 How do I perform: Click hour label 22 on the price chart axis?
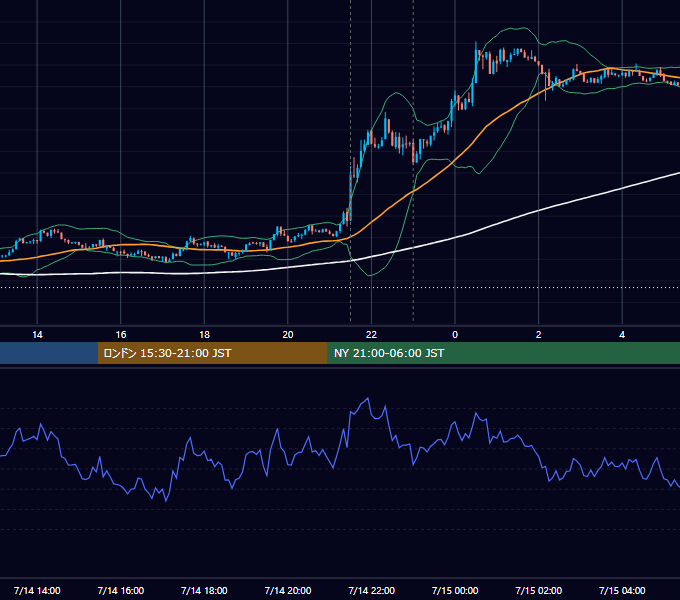point(371,335)
